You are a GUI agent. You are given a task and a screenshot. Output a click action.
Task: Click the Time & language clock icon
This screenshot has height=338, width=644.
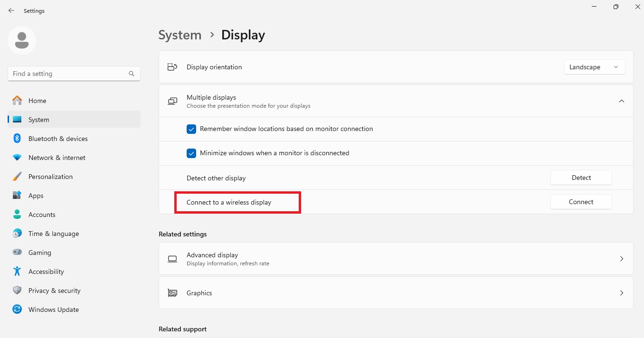(x=17, y=234)
